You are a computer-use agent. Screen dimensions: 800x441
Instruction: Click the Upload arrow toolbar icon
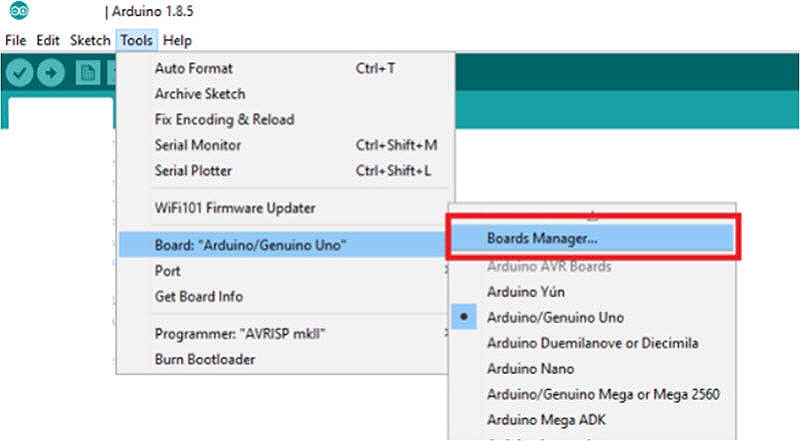[x=50, y=73]
